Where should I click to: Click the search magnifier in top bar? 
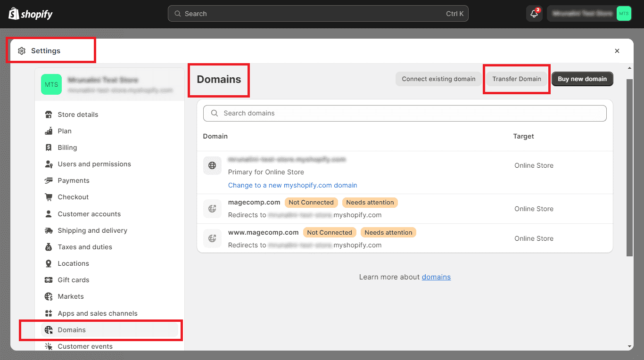(178, 14)
